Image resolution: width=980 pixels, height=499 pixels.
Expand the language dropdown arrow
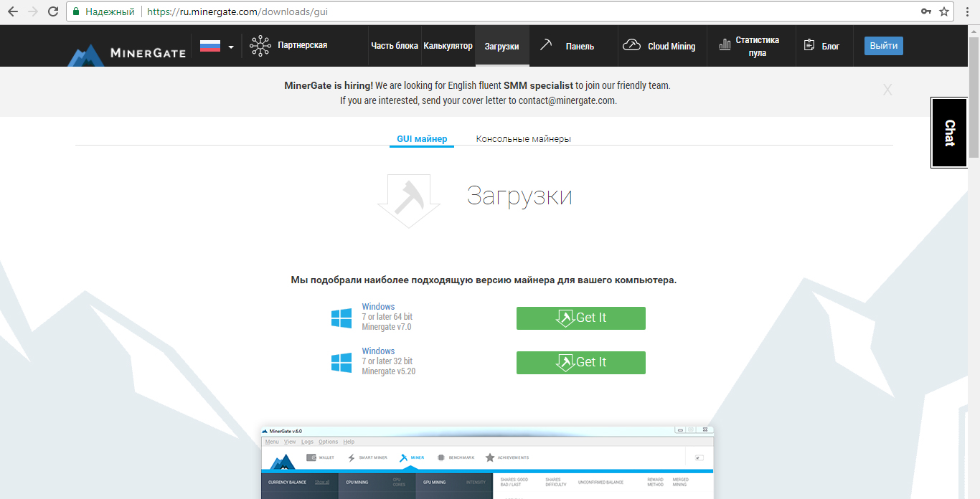pos(231,47)
